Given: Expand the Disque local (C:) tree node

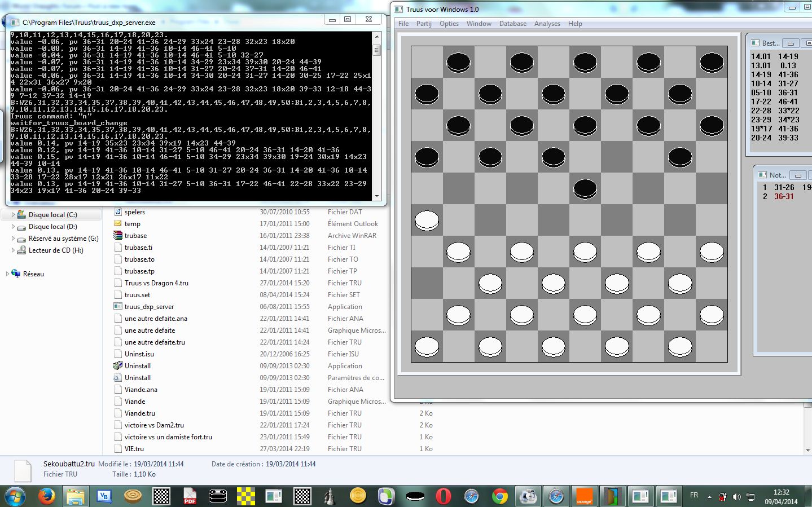Looking at the screenshot, I should [x=13, y=215].
